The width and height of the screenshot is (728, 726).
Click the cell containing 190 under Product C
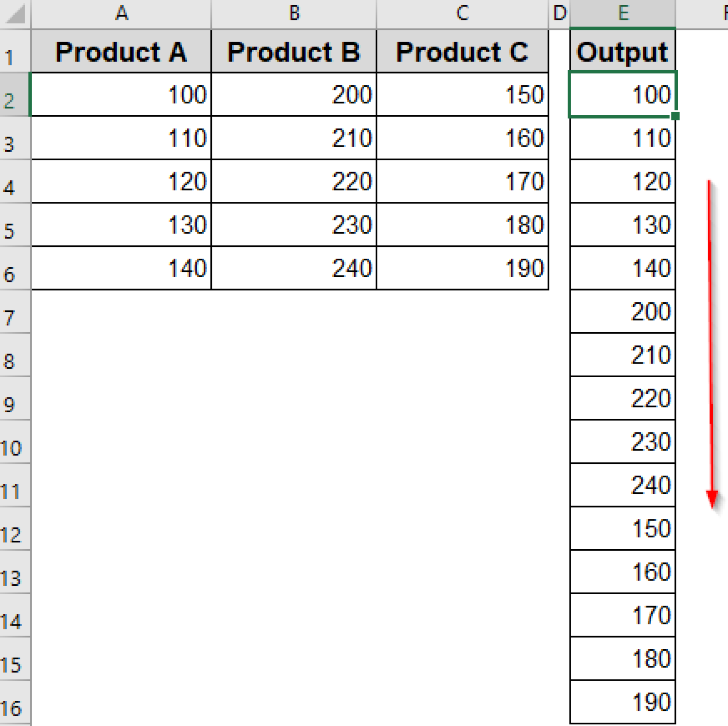click(462, 268)
